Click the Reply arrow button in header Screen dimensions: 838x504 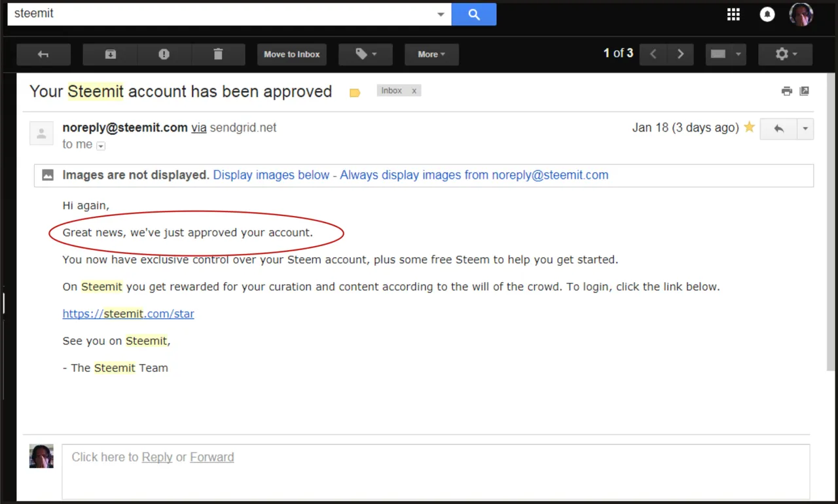(x=778, y=129)
